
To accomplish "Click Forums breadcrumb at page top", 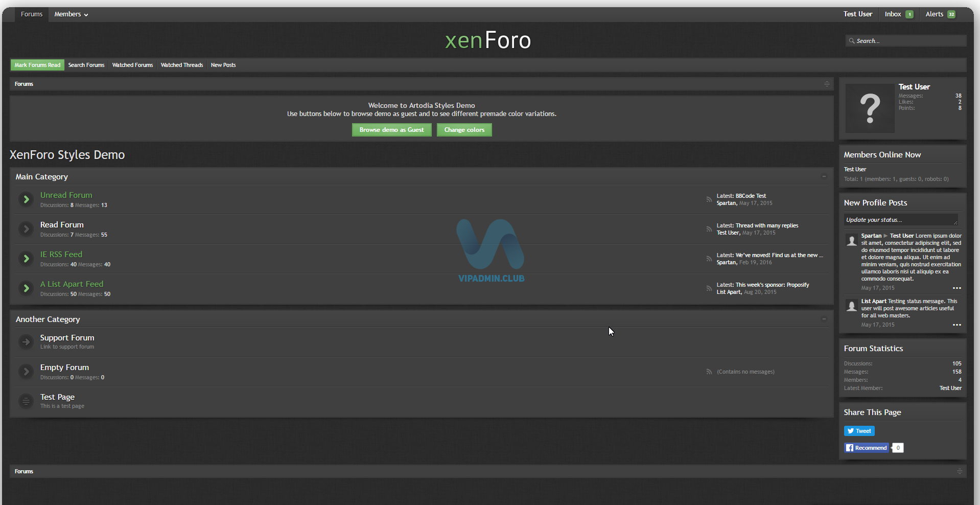I will pos(24,84).
